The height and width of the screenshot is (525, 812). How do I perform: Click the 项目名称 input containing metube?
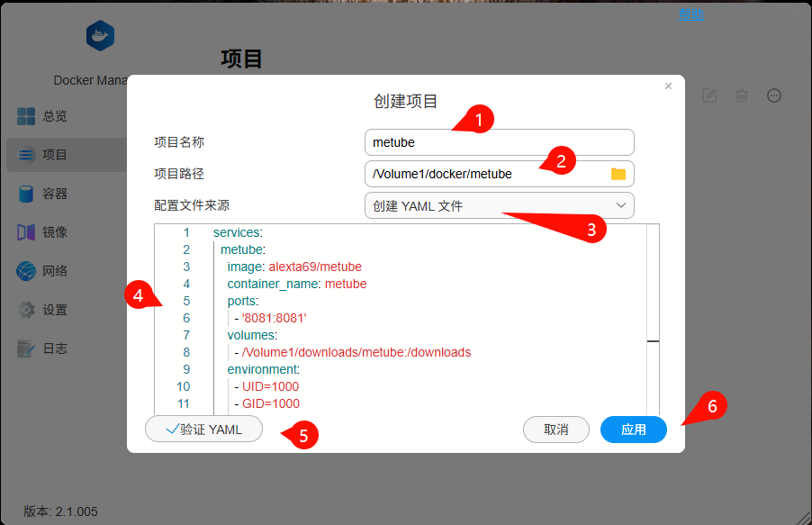pyautogui.click(x=500, y=142)
